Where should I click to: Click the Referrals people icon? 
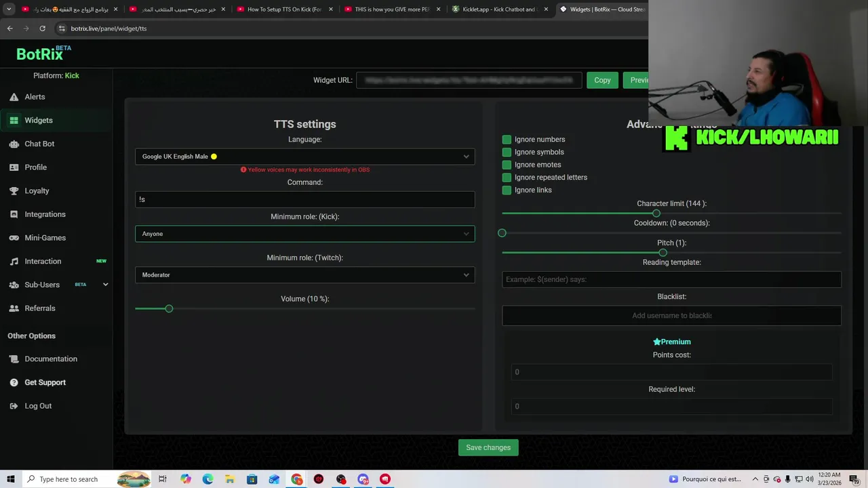[14, 308]
